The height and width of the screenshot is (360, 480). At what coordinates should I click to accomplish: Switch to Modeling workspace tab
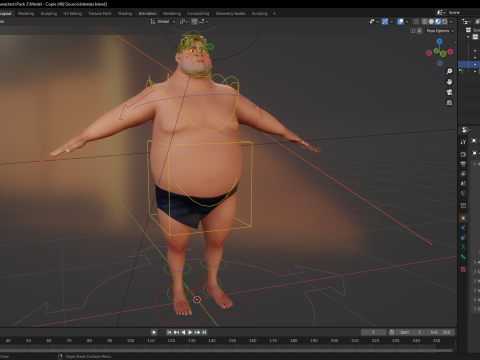point(26,13)
